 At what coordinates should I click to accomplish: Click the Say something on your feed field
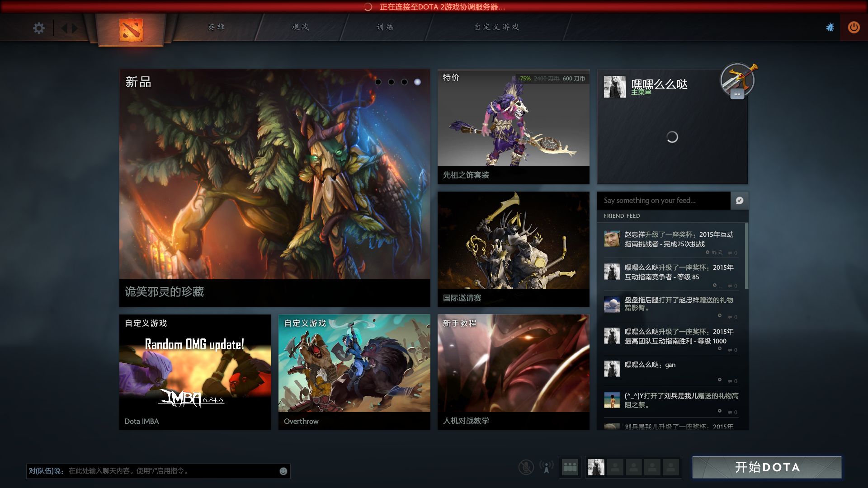point(664,201)
